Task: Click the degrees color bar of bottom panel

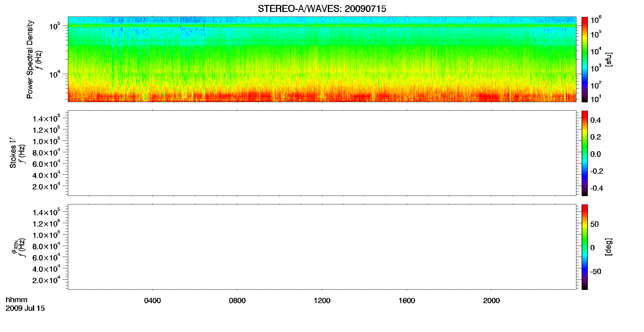Action: pos(584,247)
